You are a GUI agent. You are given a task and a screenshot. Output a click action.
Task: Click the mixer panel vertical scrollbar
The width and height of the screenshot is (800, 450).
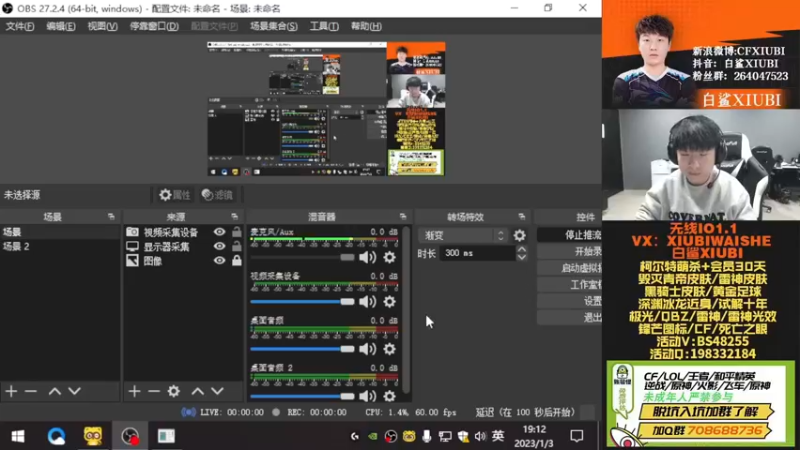pos(406,309)
